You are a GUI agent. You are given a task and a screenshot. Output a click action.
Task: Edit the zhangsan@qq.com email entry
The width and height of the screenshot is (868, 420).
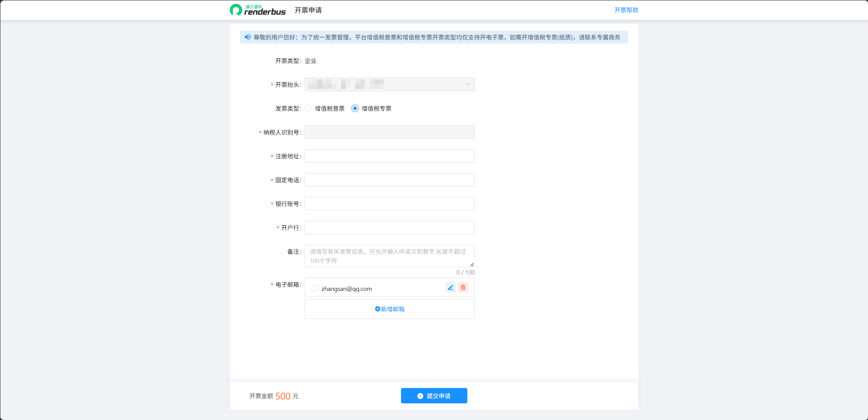point(450,287)
